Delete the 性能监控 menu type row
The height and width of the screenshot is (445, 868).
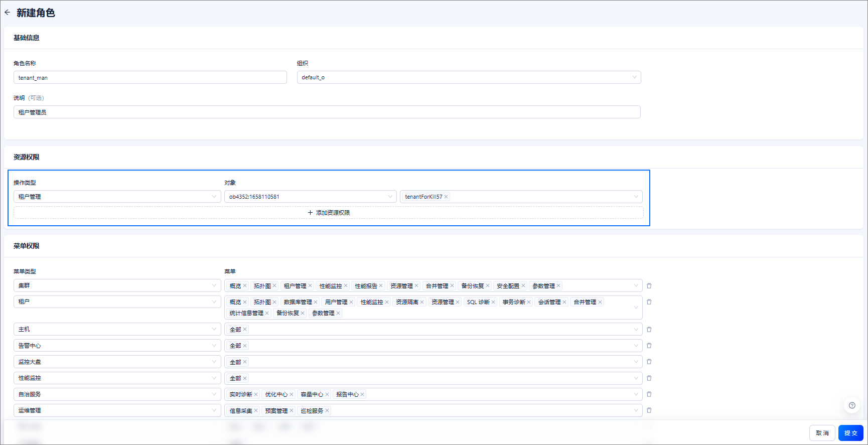(649, 378)
